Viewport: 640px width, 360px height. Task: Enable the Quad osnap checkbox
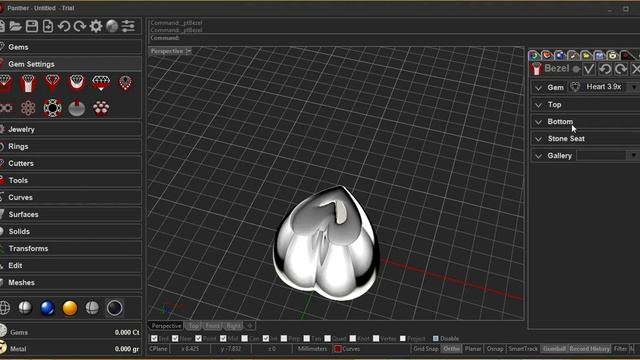pyautogui.click(x=327, y=338)
